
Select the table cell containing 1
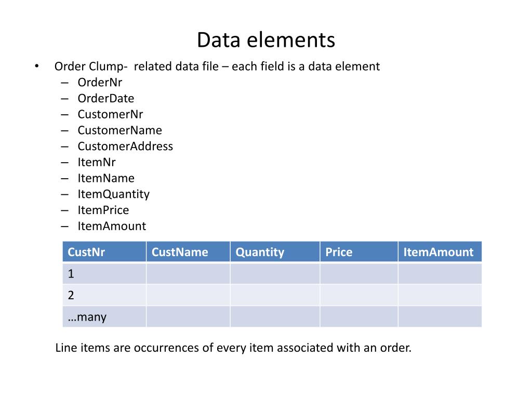point(104,273)
